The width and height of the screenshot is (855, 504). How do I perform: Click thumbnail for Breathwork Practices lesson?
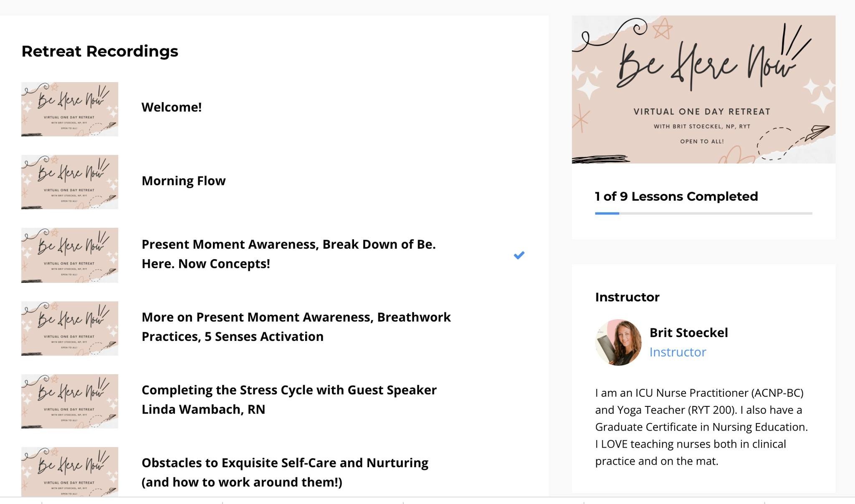(x=70, y=328)
